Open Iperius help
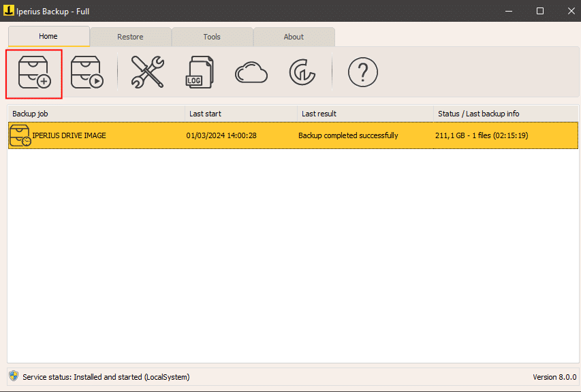 point(362,71)
